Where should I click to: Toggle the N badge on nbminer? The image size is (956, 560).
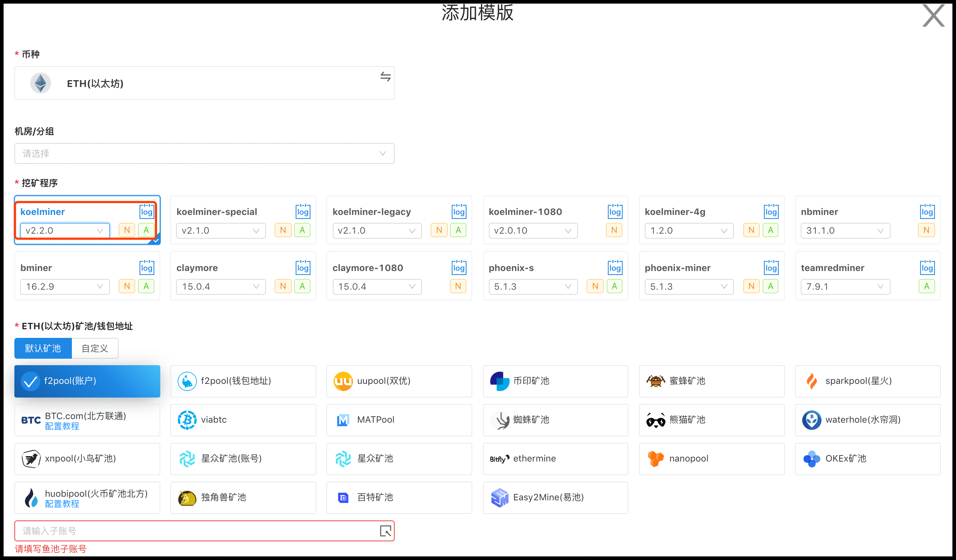pyautogui.click(x=927, y=230)
